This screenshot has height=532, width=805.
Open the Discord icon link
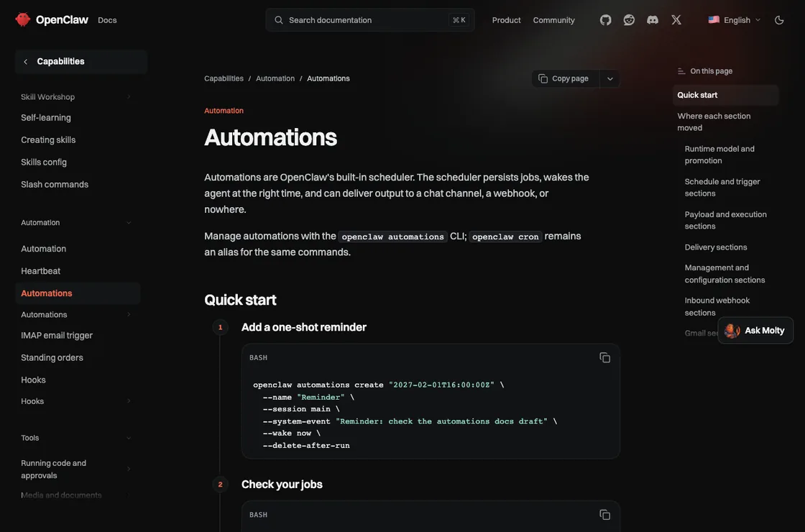[x=653, y=20]
